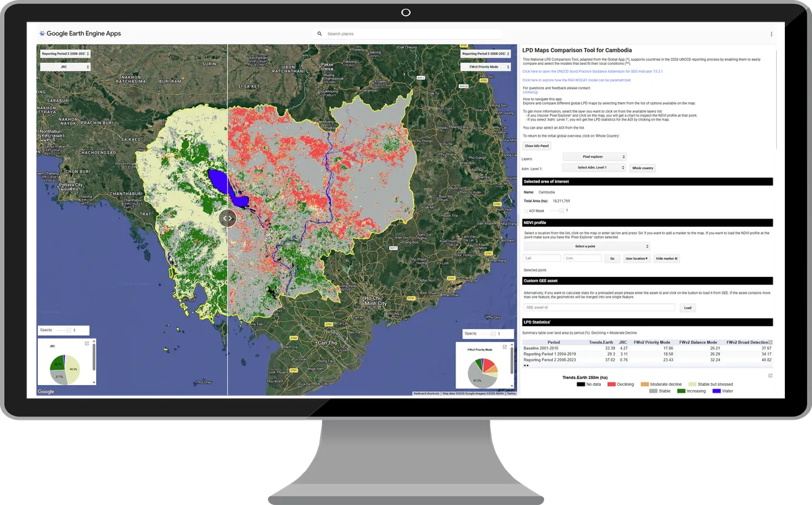Open the 'Select Adm. Level 1' dropdown
This screenshot has width=812, height=505.
pyautogui.click(x=594, y=167)
